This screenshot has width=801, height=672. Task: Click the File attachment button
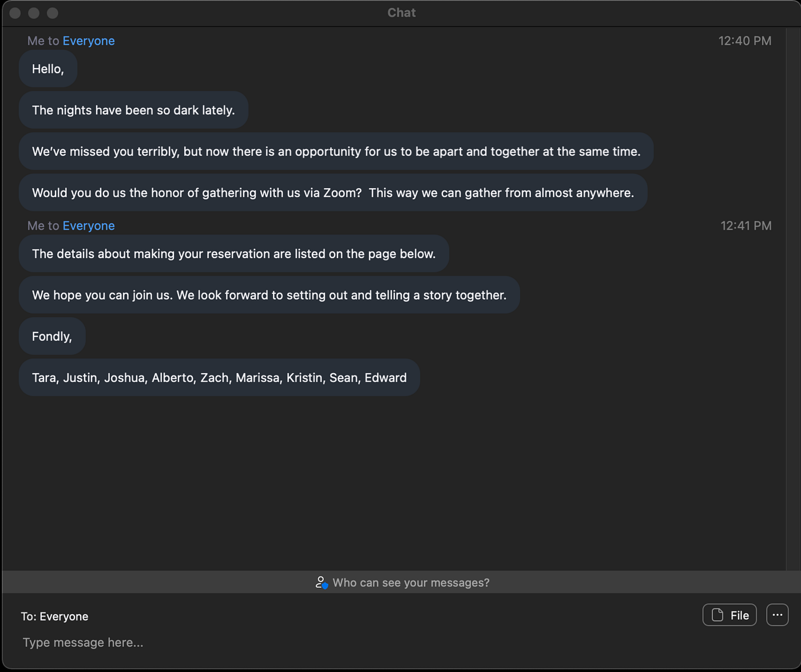click(x=729, y=615)
